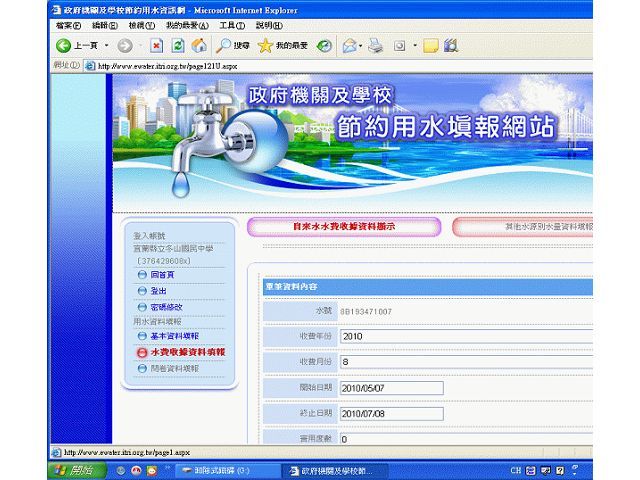Image resolution: width=640 pixels, height=480 pixels.
Task: Click the 開始日期 date field
Action: pyautogui.click(x=390, y=387)
